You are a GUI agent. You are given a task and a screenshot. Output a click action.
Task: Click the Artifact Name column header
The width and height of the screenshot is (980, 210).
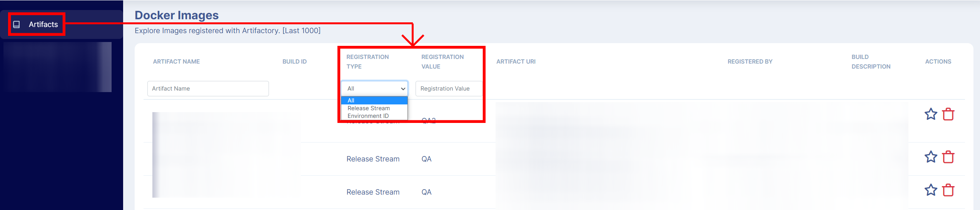(176, 62)
